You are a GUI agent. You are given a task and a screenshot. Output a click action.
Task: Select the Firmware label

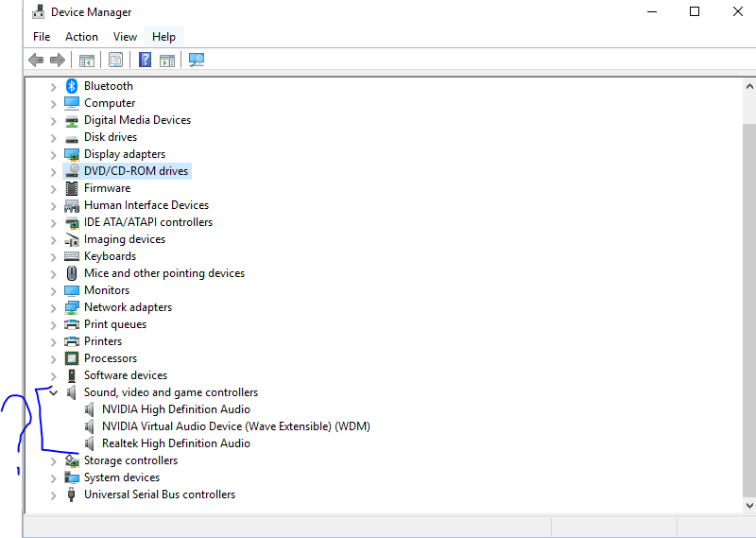[107, 188]
